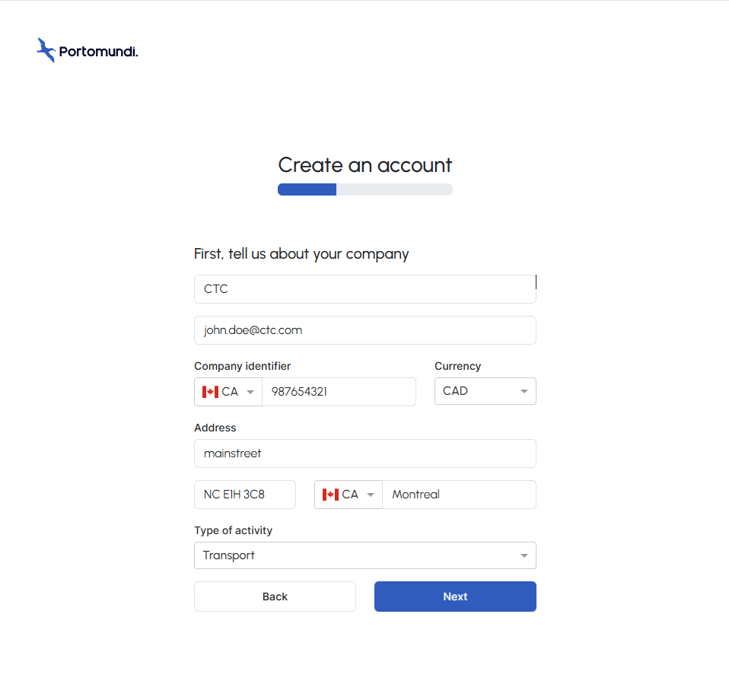Focus the email field john.doe@ctc.com

(x=365, y=330)
